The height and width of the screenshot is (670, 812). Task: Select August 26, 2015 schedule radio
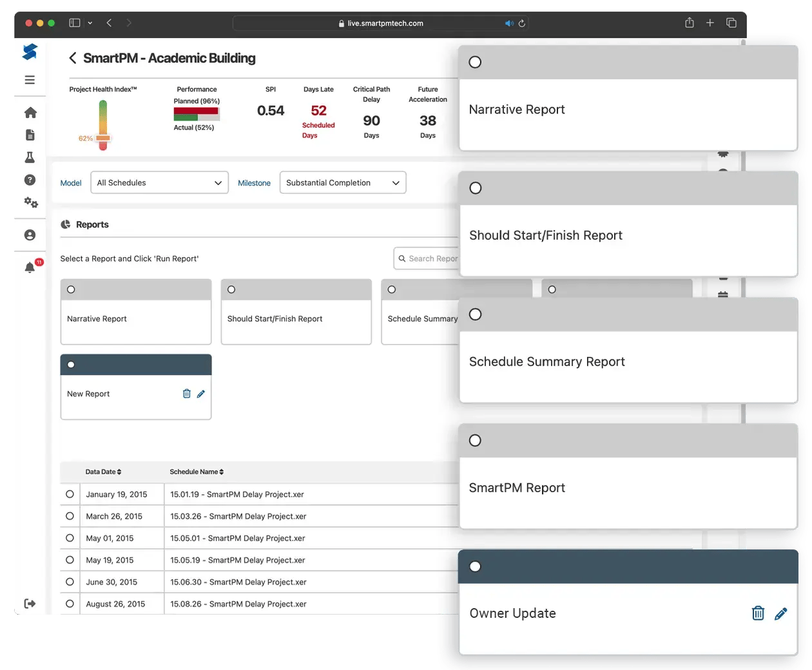[70, 604]
